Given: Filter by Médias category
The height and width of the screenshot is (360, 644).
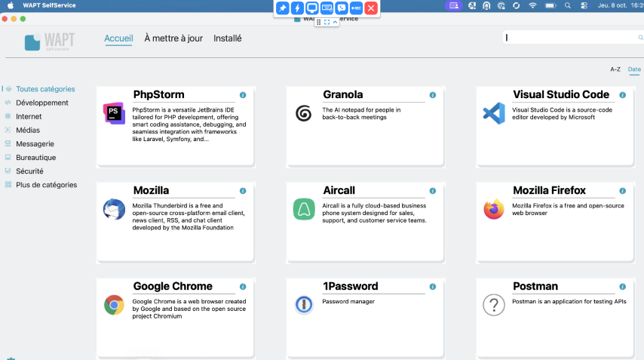Looking at the screenshot, I should (28, 131).
